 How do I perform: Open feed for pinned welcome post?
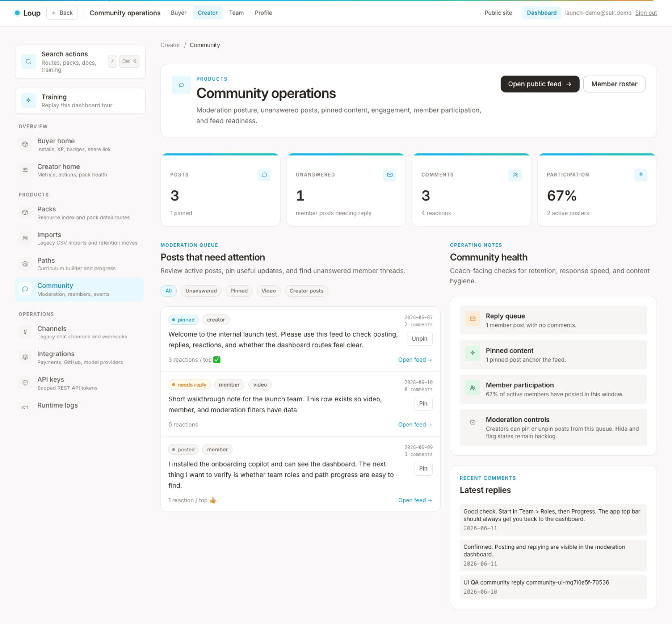(x=415, y=360)
